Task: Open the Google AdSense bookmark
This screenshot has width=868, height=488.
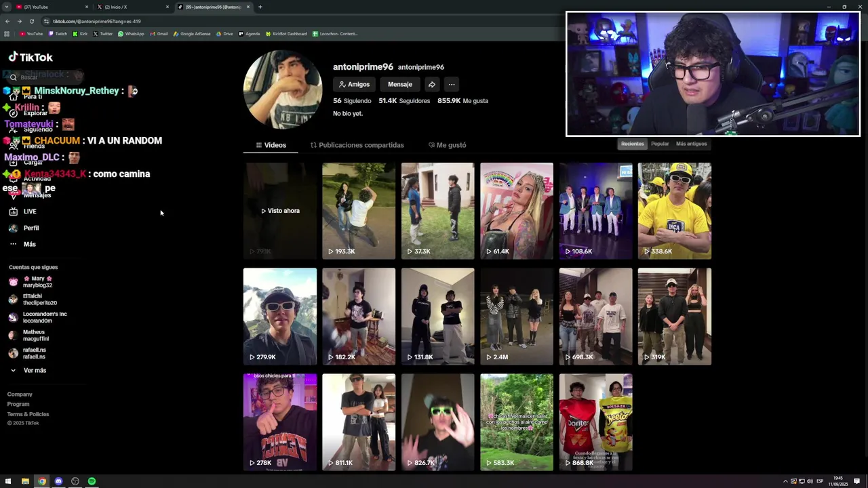Action: [x=193, y=34]
